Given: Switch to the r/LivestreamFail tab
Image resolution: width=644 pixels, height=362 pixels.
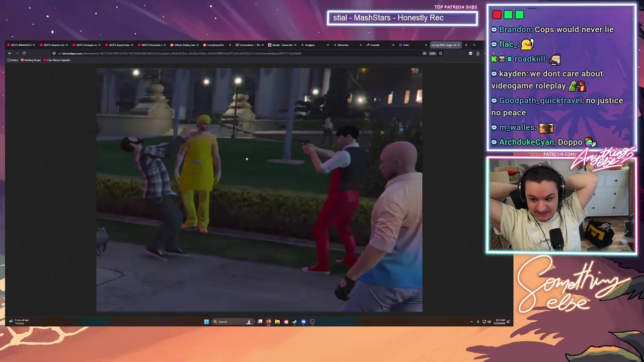Looking at the screenshot, I should tap(217, 45).
